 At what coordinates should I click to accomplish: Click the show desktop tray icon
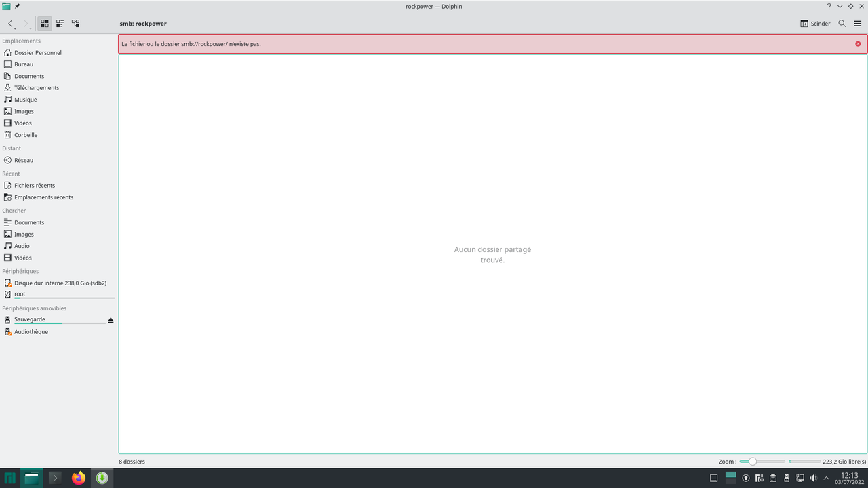click(713, 479)
